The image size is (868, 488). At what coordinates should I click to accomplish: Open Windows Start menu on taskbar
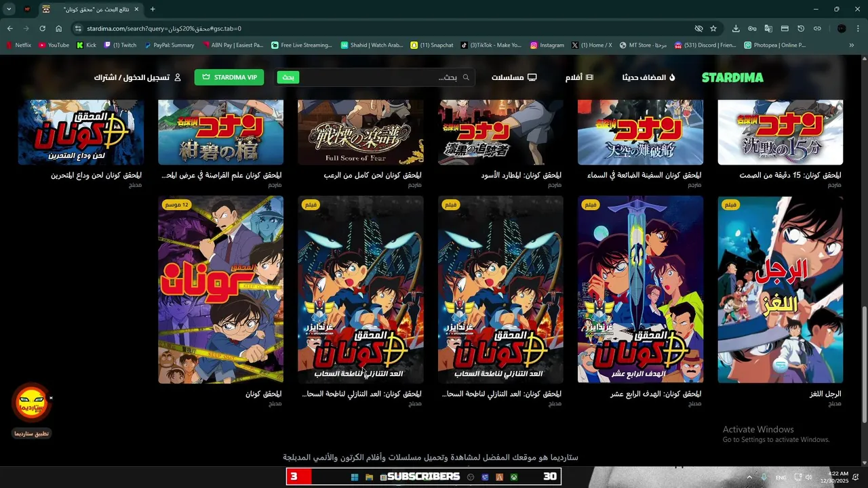354,477
